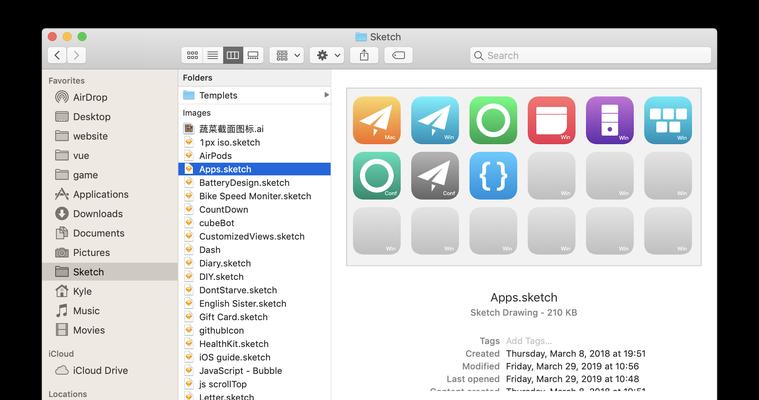
Task: Expand the Templets folder arrow
Action: [x=326, y=95]
